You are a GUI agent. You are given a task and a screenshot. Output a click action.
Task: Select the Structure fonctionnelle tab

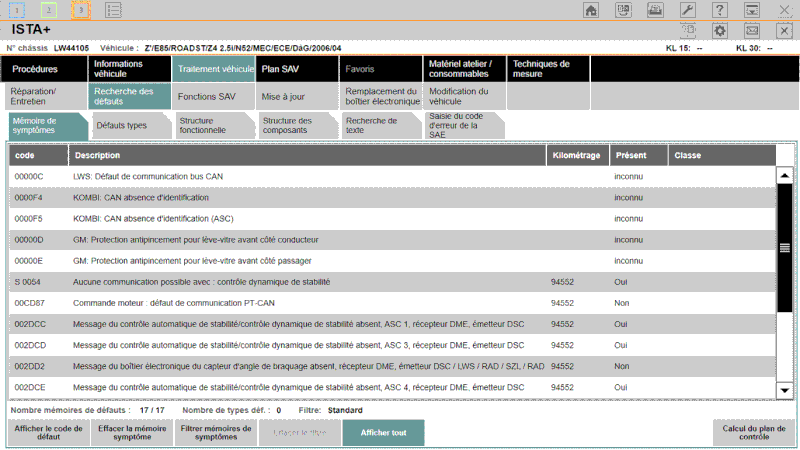(215, 126)
